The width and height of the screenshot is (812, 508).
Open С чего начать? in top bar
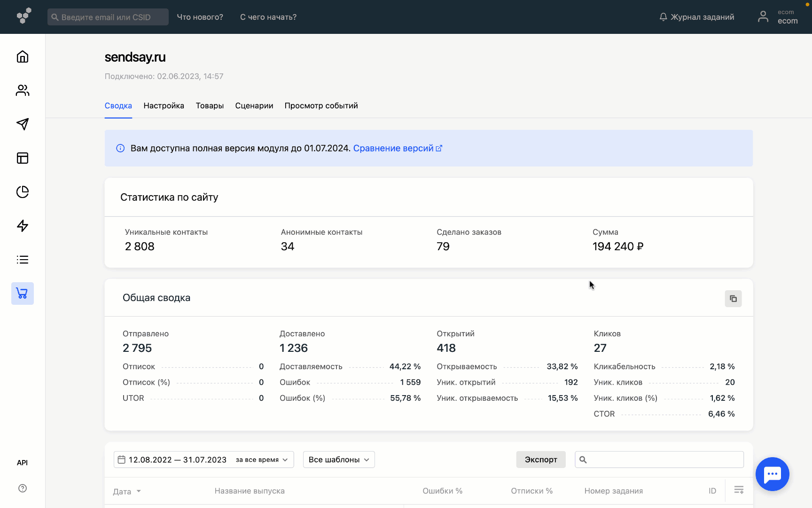[268, 17]
